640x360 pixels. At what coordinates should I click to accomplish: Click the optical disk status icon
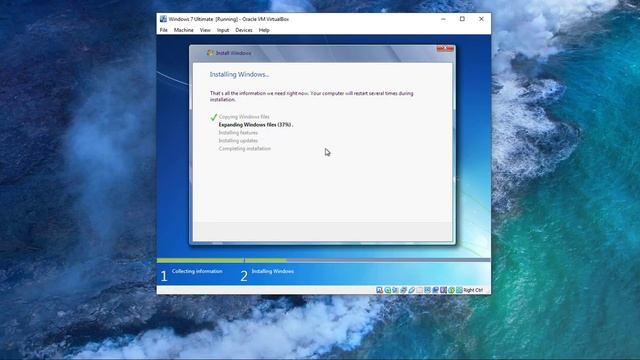[x=387, y=290]
